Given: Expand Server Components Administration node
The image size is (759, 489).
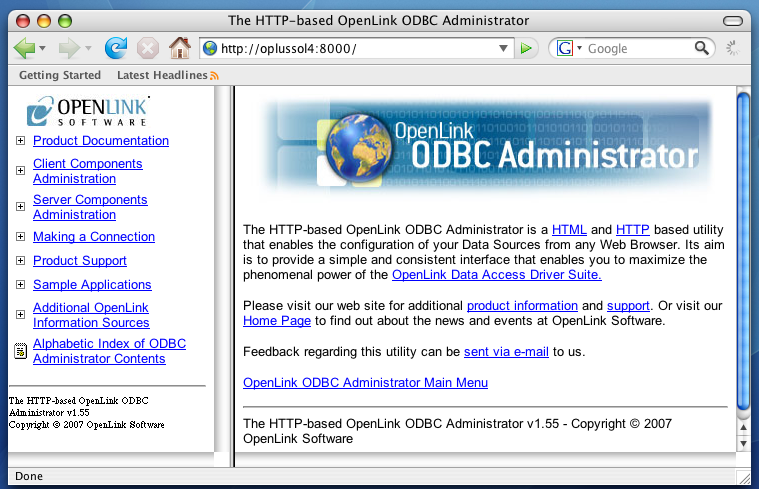Looking at the screenshot, I should click(x=20, y=206).
